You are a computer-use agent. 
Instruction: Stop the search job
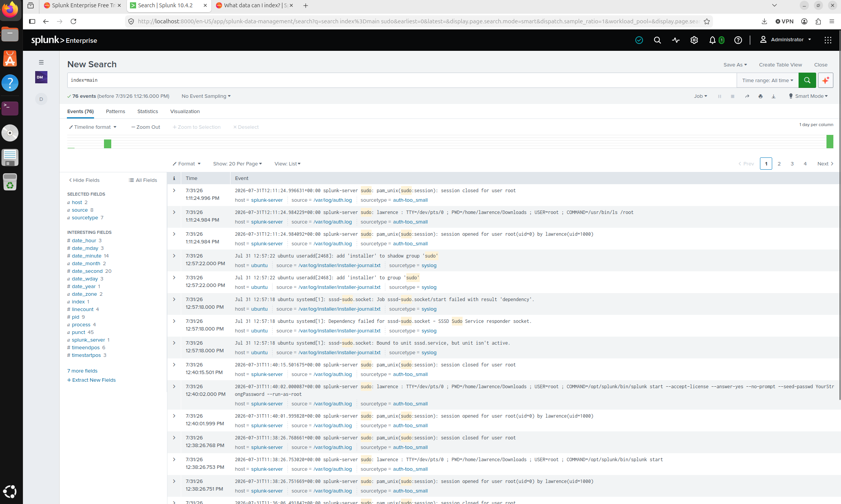732,96
